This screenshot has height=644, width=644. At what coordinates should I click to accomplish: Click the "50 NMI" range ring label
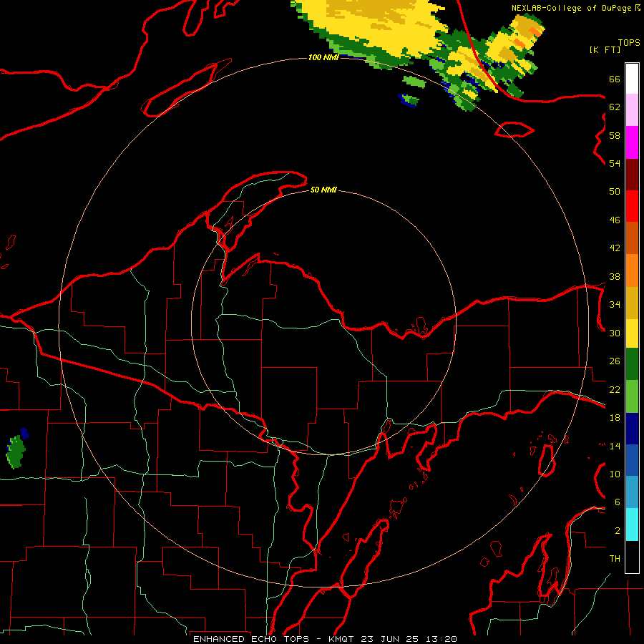(x=323, y=190)
